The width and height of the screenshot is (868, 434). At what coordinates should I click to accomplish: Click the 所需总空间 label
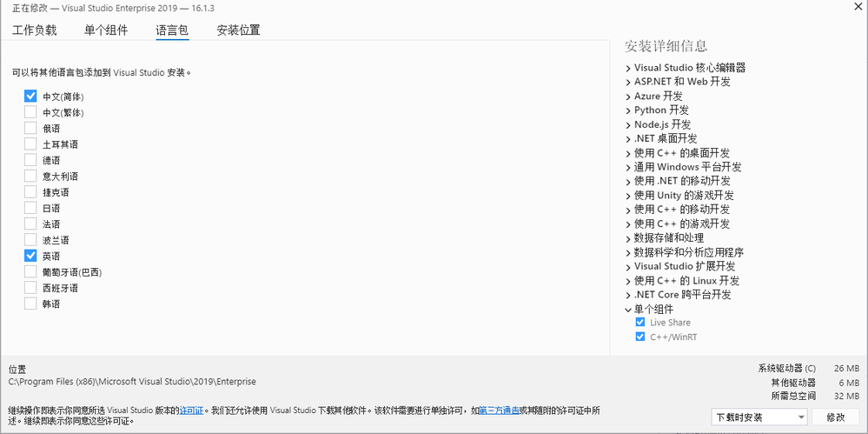[793, 397]
